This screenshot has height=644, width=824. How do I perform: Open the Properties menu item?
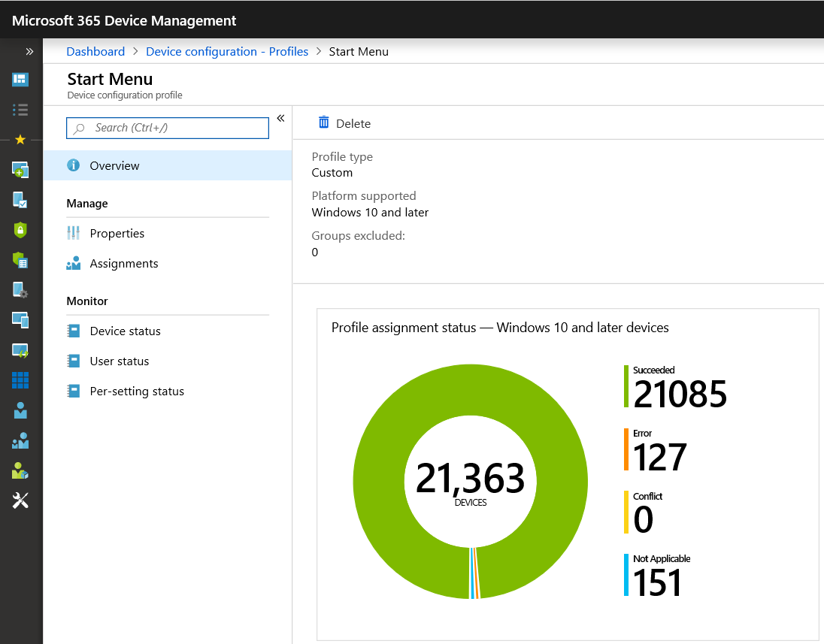168,233
